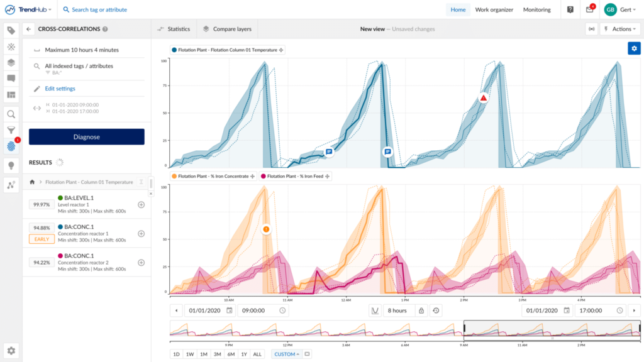Switch to Work organizer tab
Screen dimensions: 644x362
click(x=494, y=9)
